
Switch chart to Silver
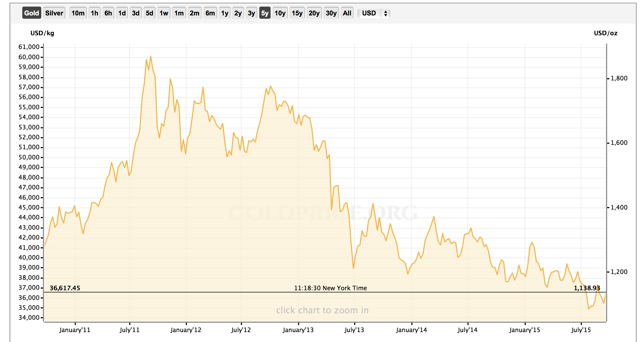click(54, 13)
